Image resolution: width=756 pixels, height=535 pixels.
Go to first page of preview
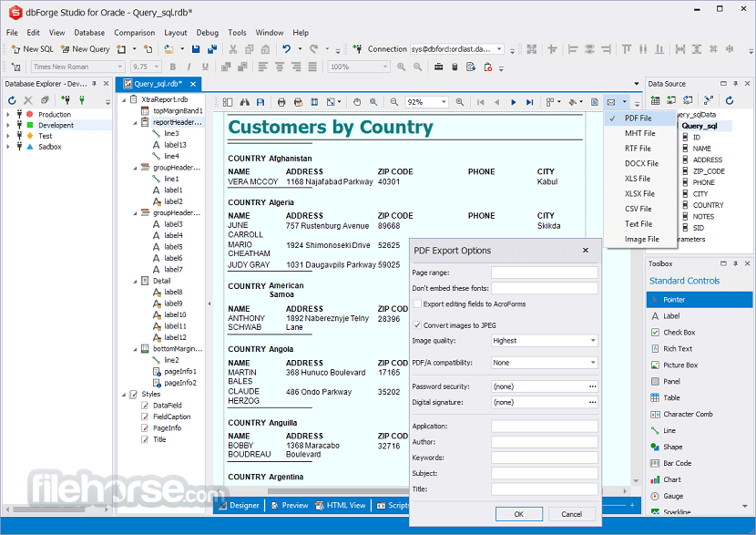tap(481, 102)
